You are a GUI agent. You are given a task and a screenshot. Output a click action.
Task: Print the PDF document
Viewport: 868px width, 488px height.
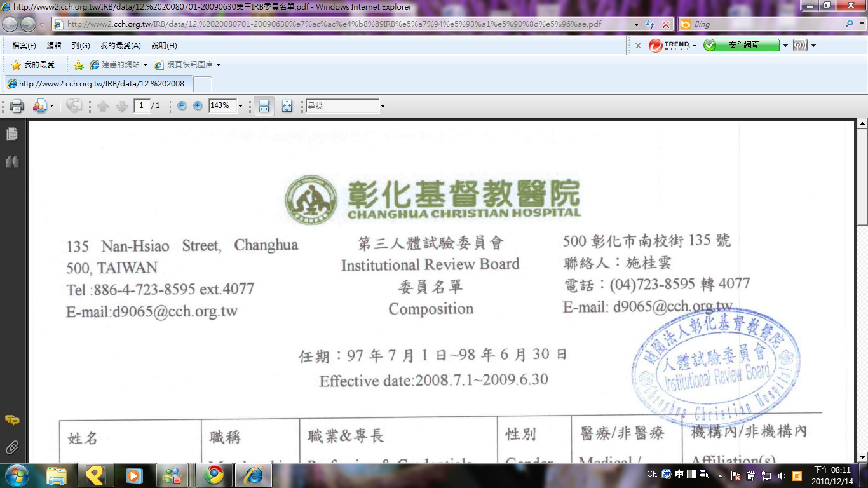pyautogui.click(x=17, y=106)
